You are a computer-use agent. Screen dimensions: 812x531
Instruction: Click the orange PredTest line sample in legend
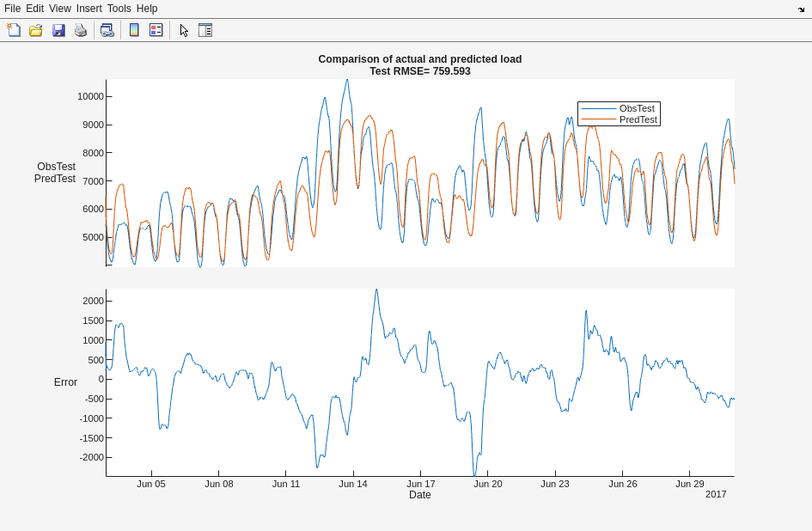(598, 119)
